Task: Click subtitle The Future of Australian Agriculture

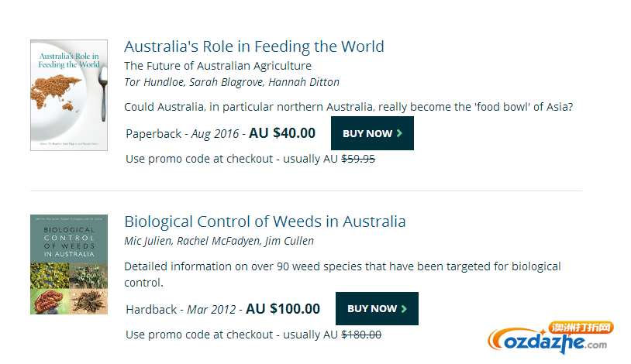Action: click(x=218, y=66)
